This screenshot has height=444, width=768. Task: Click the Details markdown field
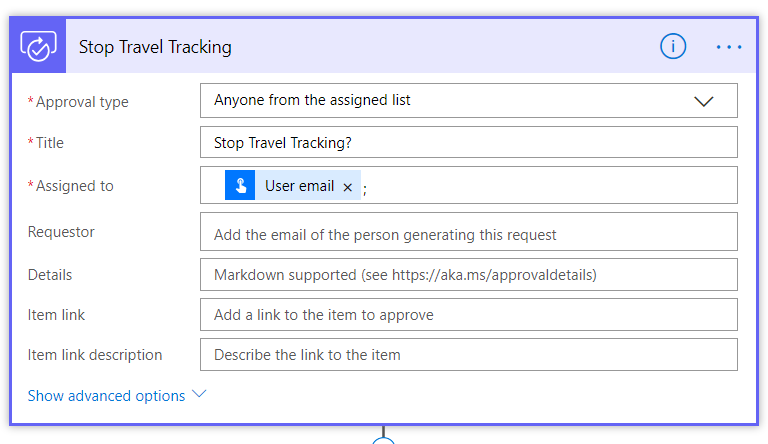pyautogui.click(x=468, y=274)
